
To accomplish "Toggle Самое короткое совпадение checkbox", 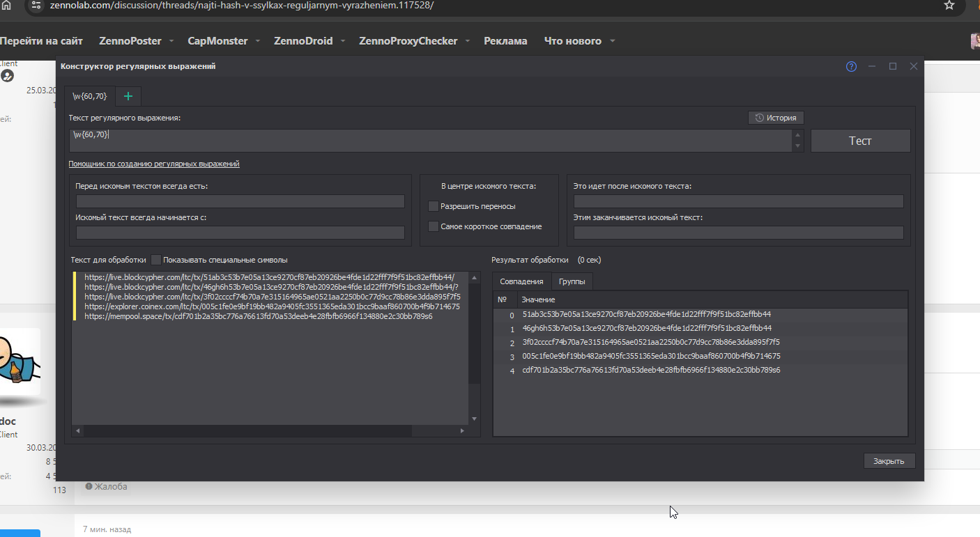I will click(x=434, y=226).
